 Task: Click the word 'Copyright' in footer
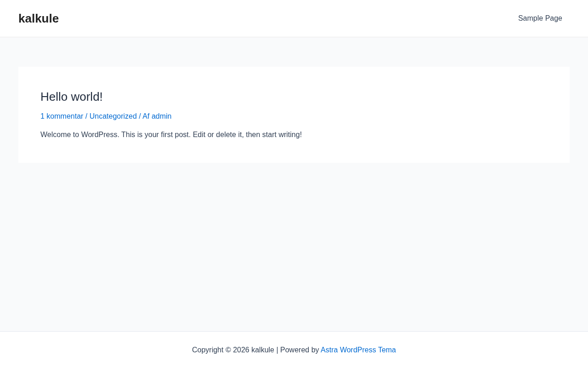208,350
